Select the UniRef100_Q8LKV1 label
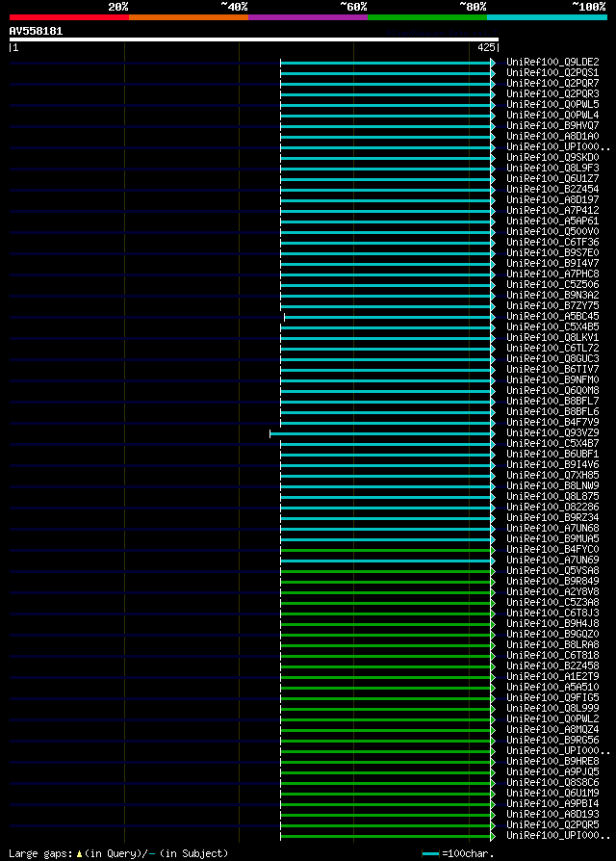 click(552, 338)
